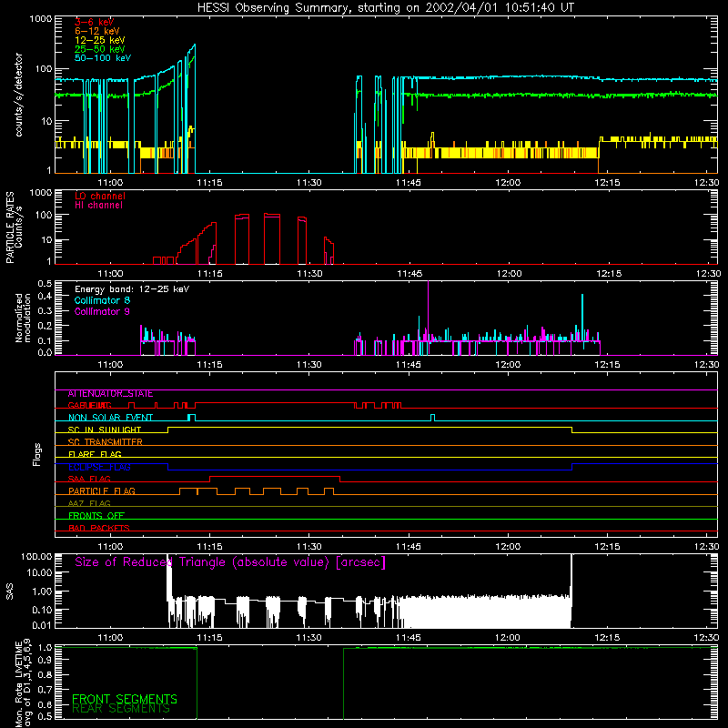Click the 0.9 value on the livetime axis

coord(45,659)
